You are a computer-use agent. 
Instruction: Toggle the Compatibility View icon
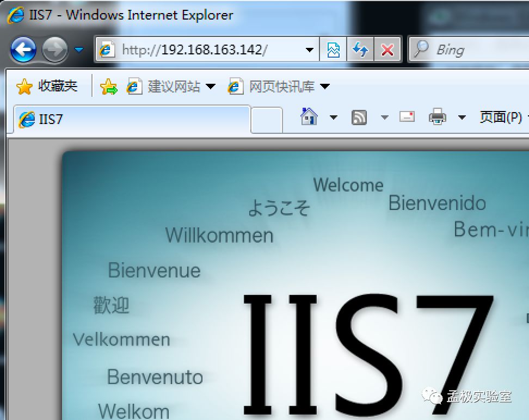click(333, 51)
